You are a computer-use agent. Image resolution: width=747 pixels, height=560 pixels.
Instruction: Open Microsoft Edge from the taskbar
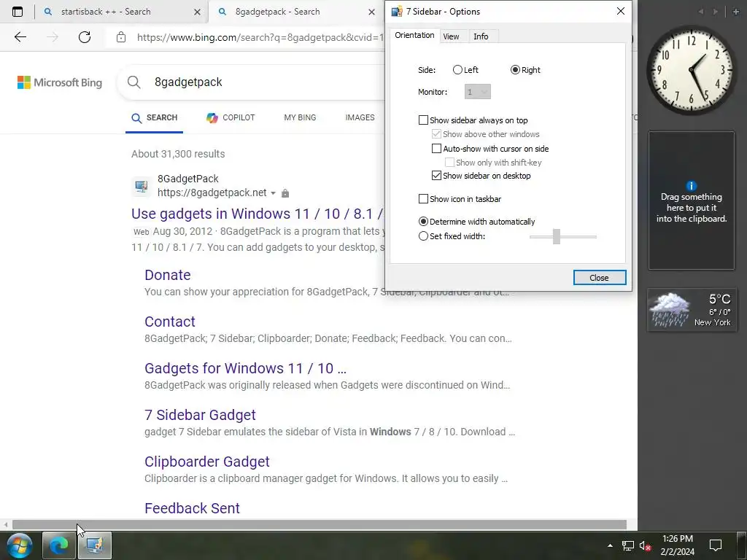59,545
